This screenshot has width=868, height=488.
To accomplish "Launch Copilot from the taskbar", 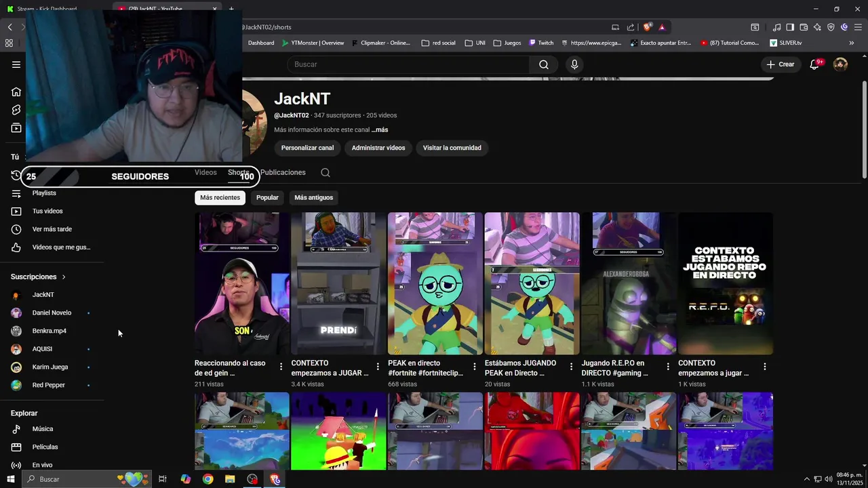I will (x=186, y=479).
